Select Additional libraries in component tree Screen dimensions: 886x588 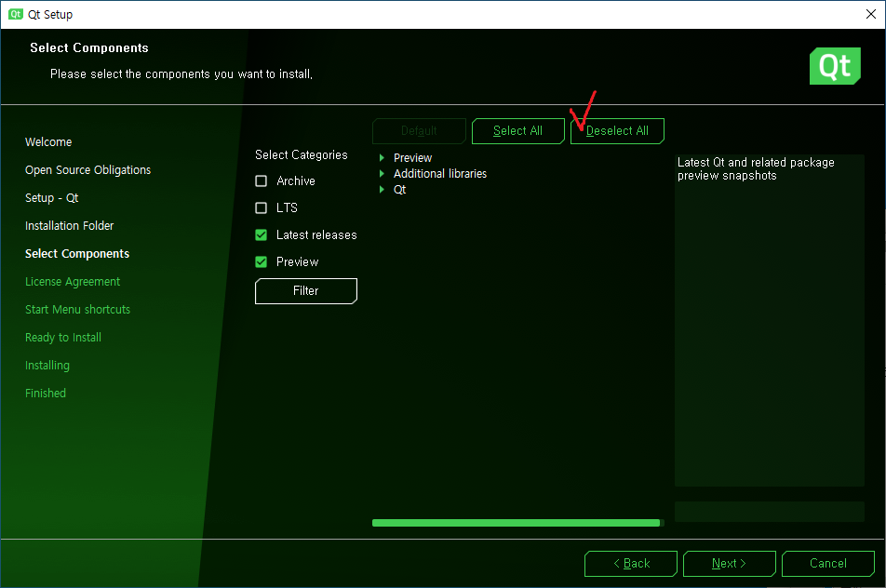point(439,174)
